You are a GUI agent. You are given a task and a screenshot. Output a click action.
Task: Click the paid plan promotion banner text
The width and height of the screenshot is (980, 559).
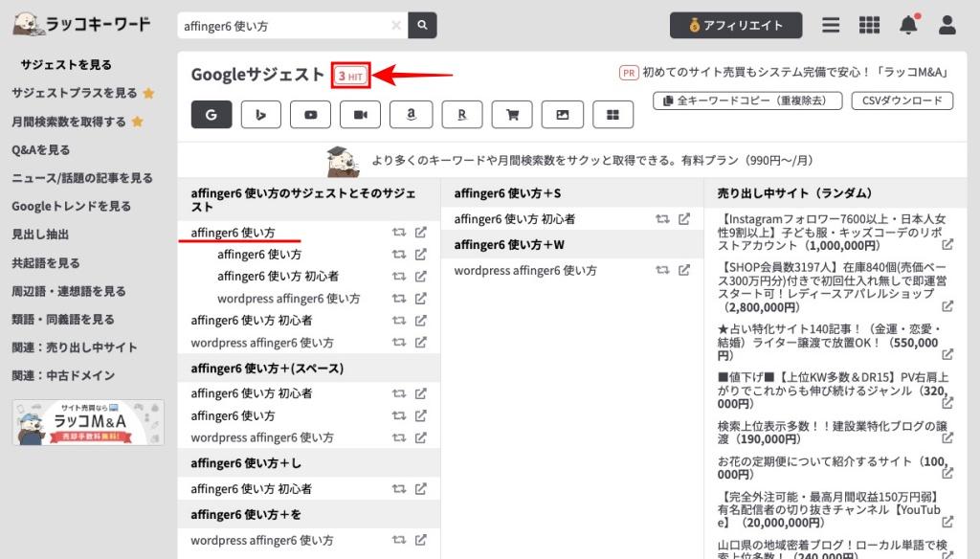pyautogui.click(x=591, y=161)
